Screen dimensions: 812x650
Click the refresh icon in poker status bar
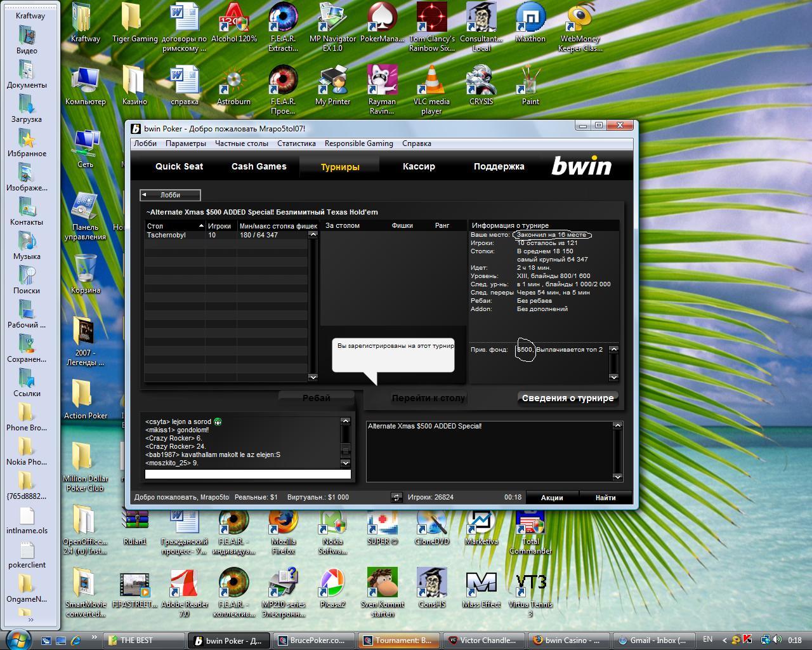396,497
